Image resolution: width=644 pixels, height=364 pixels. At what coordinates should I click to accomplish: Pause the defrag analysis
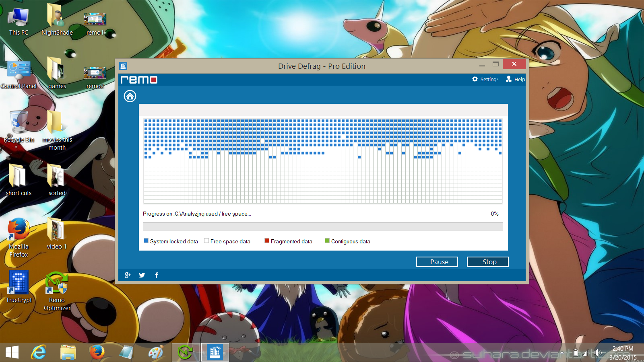437,262
